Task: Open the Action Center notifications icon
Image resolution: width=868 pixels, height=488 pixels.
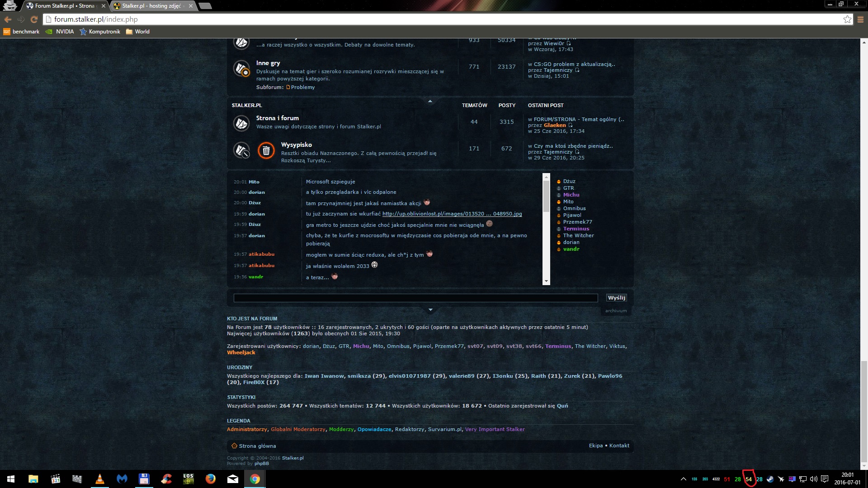Action: pos(825,479)
